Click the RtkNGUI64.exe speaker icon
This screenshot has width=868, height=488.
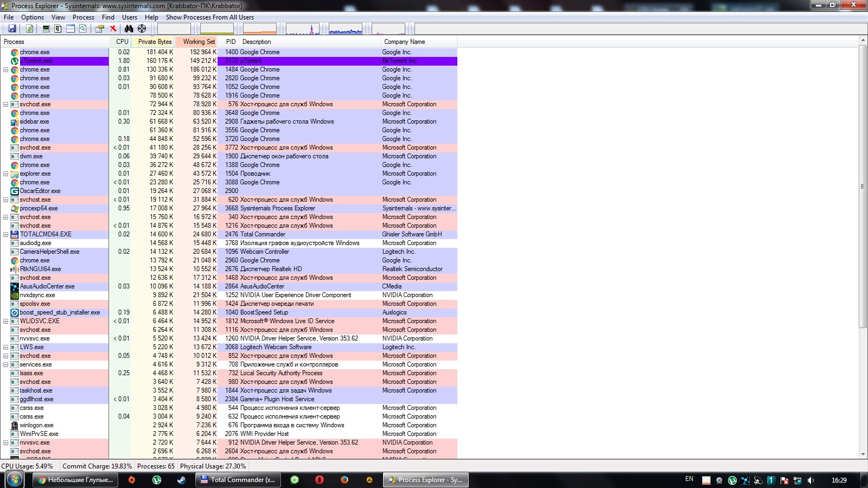pyautogui.click(x=15, y=269)
